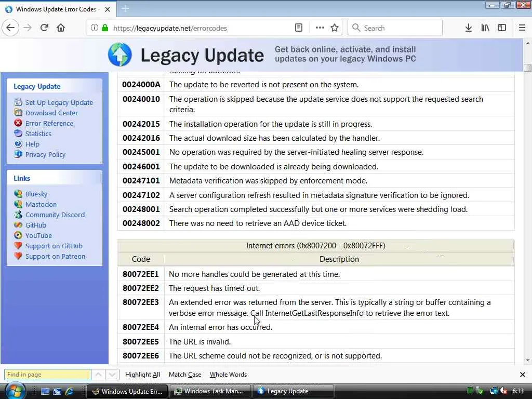The height and width of the screenshot is (399, 532).
Task: Open a new tab with the plus
Action: pos(125,9)
